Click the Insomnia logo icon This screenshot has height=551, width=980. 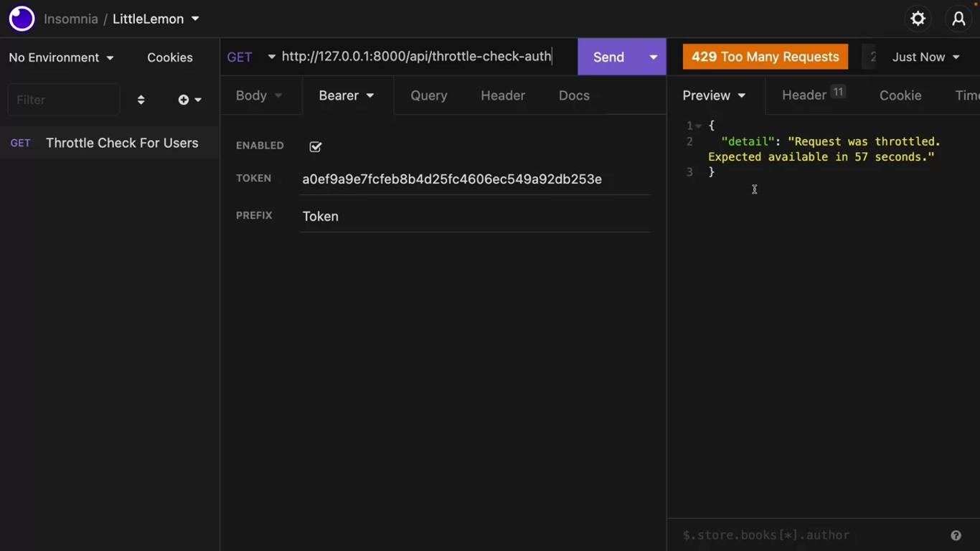point(22,19)
